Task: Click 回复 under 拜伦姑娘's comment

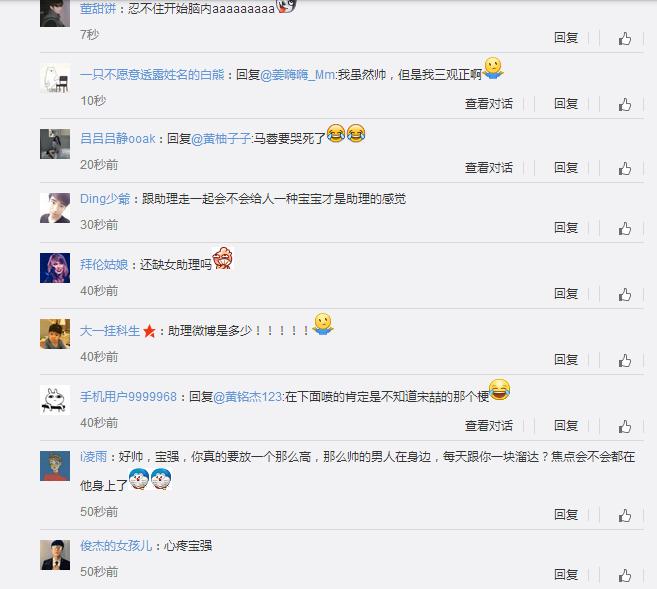Action: pos(566,294)
